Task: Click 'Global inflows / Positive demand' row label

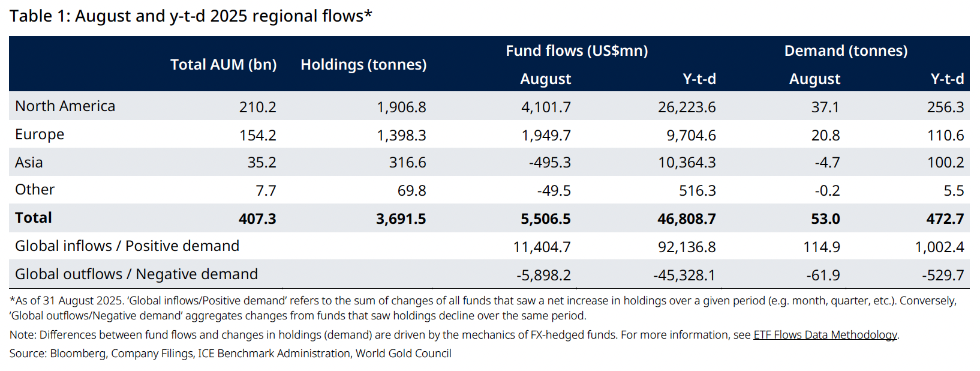Action: [127, 246]
